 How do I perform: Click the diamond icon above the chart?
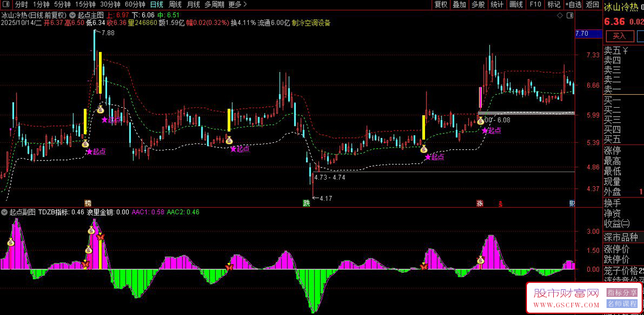pyautogui.click(x=560, y=16)
